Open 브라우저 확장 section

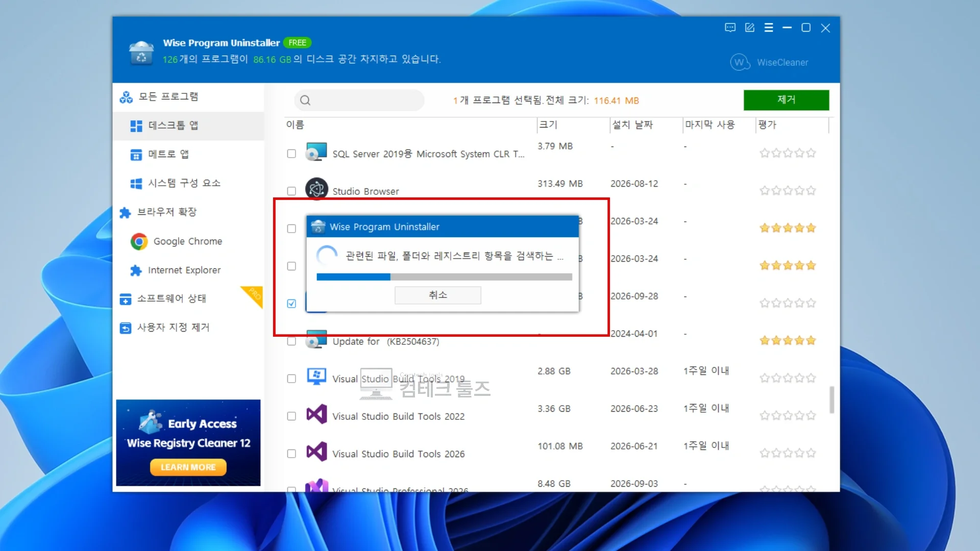188,212
